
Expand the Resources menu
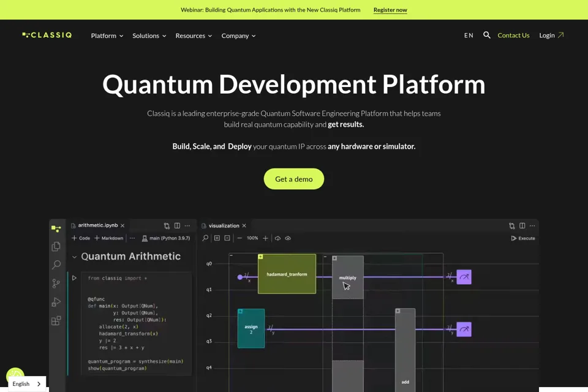194,36
